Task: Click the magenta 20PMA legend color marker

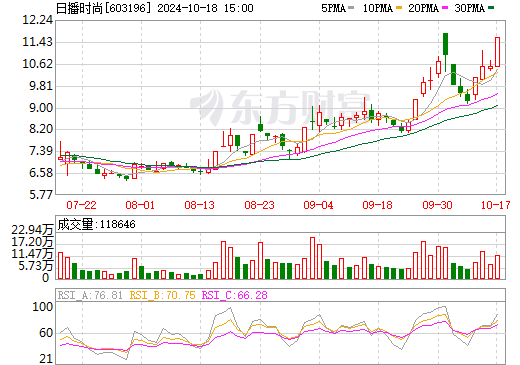Action: point(444,7)
